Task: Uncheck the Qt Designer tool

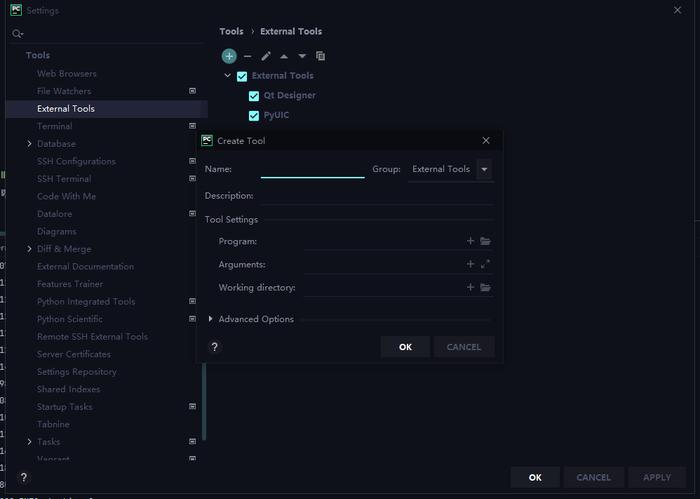Action: (x=254, y=96)
